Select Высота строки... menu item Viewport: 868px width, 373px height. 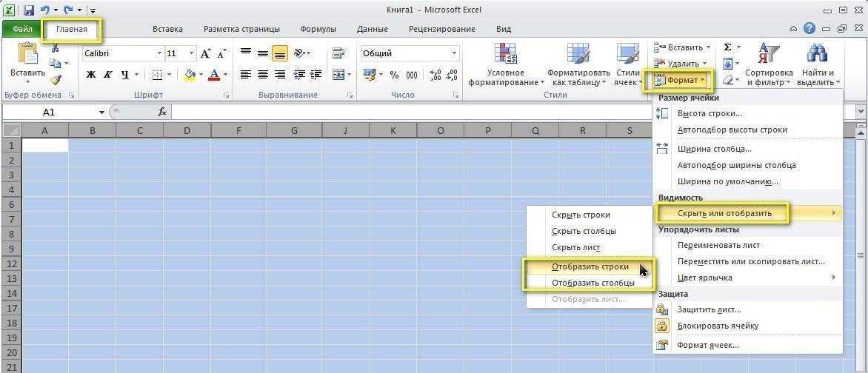[x=710, y=113]
